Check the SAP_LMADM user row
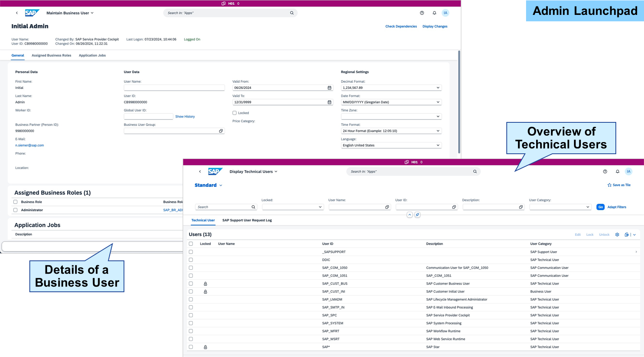This screenshot has height=357, width=644. pyautogui.click(x=191, y=299)
